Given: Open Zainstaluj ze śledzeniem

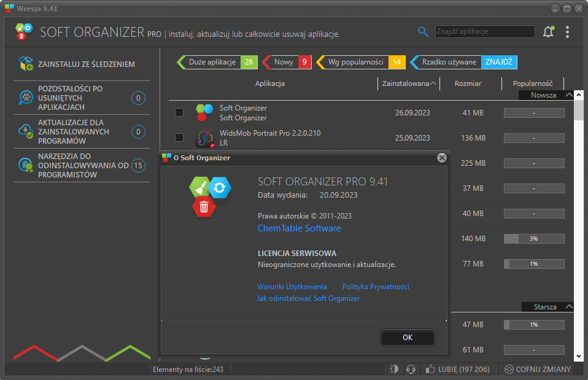Looking at the screenshot, I should (82, 64).
